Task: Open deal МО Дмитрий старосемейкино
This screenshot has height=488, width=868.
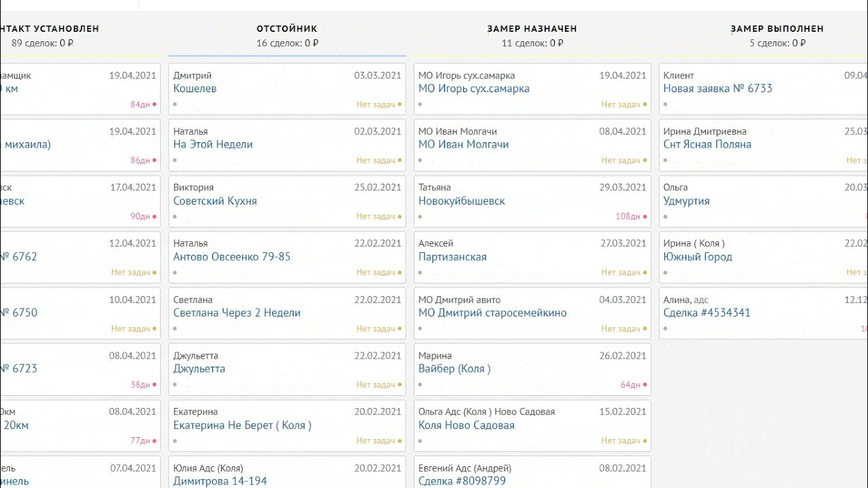Action: [x=492, y=313]
